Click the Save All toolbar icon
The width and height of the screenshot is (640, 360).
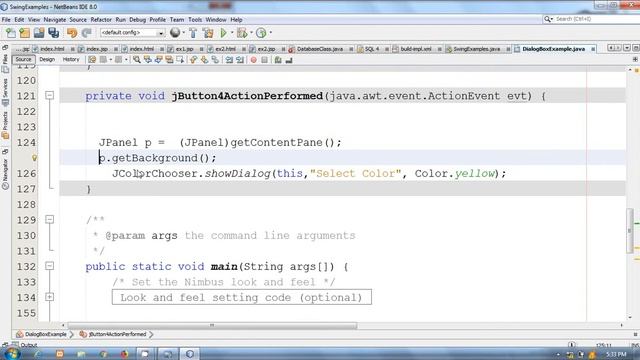53,33
